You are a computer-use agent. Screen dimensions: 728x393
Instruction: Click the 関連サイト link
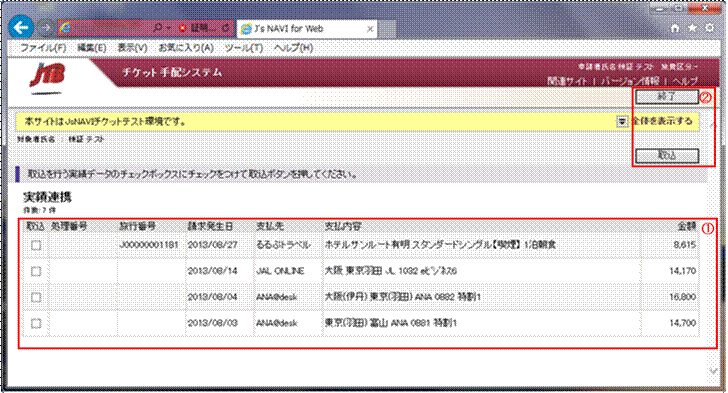(x=567, y=81)
